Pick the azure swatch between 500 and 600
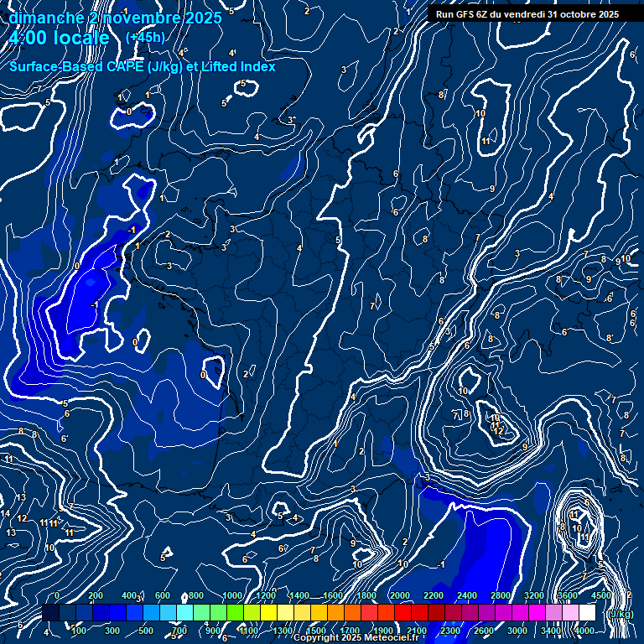 [151, 612]
